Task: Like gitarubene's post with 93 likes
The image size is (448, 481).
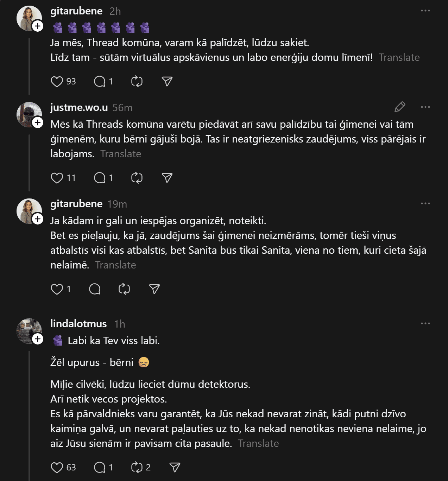Action: coord(57,82)
